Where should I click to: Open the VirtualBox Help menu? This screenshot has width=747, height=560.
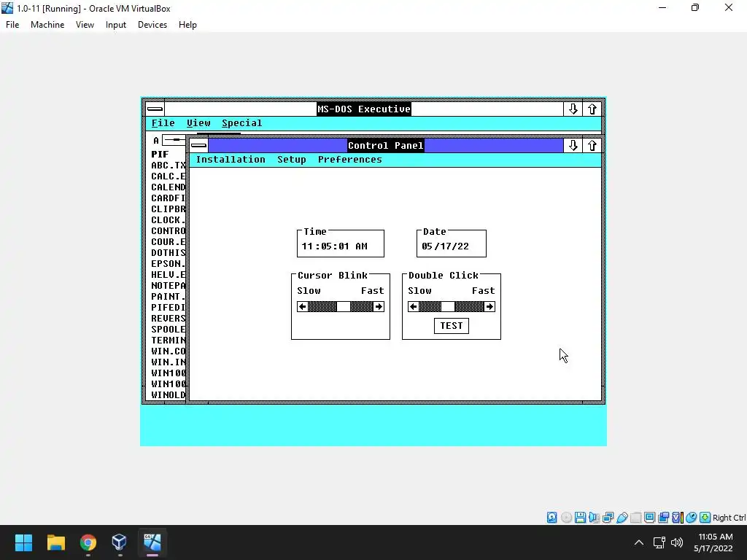pos(187,25)
